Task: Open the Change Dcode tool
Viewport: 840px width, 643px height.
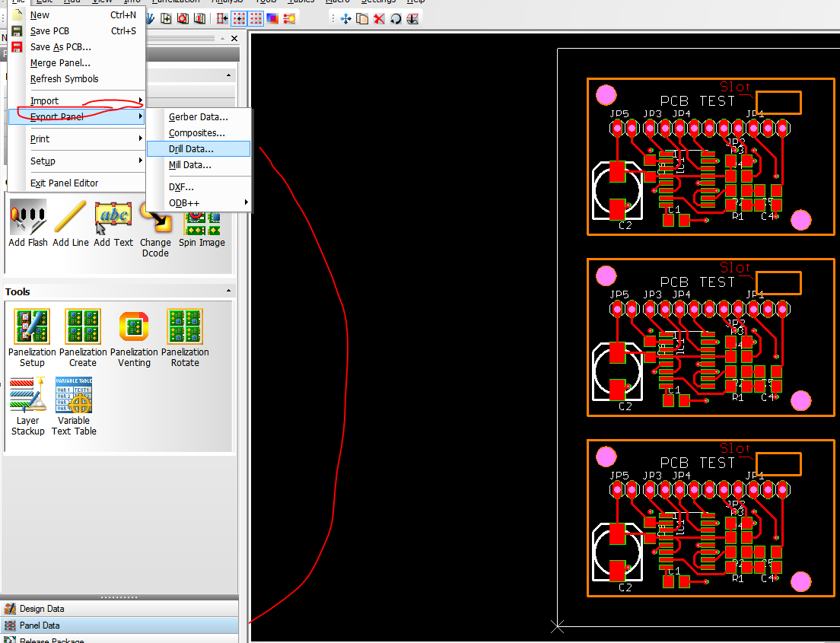Action: 155,229
